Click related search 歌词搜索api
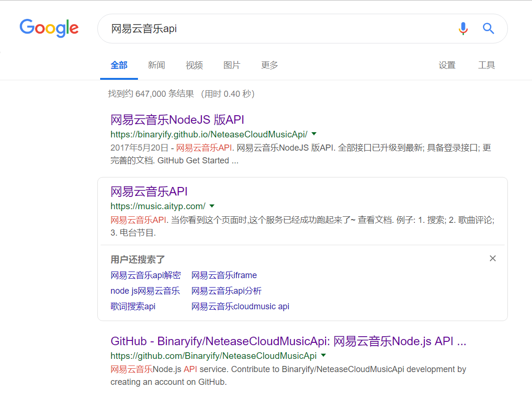The image size is (532, 399). pyautogui.click(x=133, y=306)
